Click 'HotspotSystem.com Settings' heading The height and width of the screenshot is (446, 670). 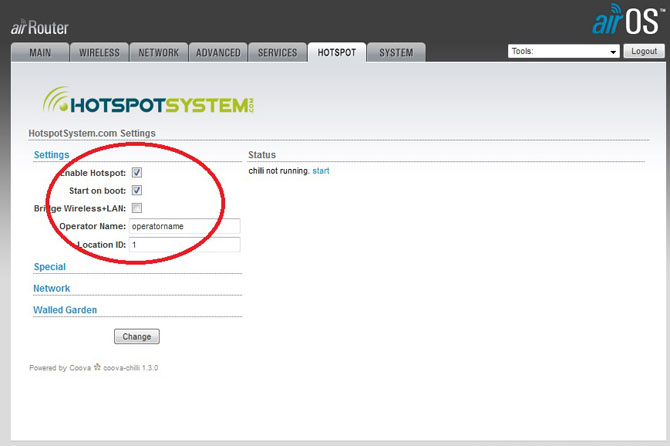[92, 133]
